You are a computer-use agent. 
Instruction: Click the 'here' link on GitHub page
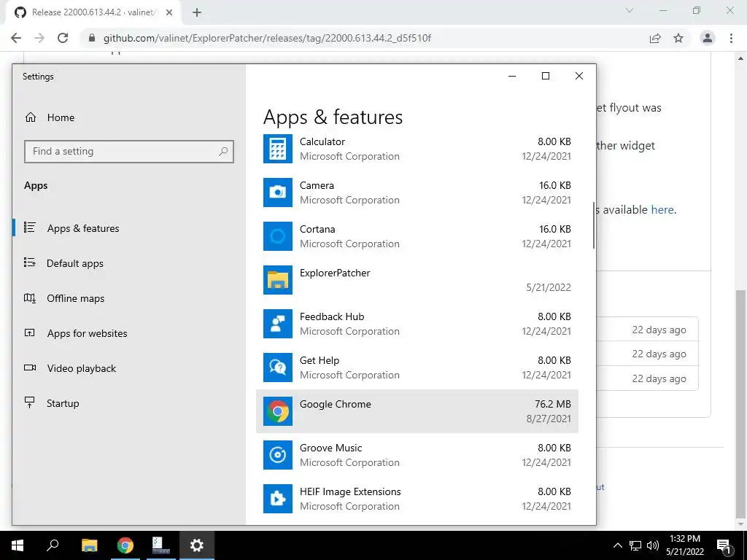[662, 209]
